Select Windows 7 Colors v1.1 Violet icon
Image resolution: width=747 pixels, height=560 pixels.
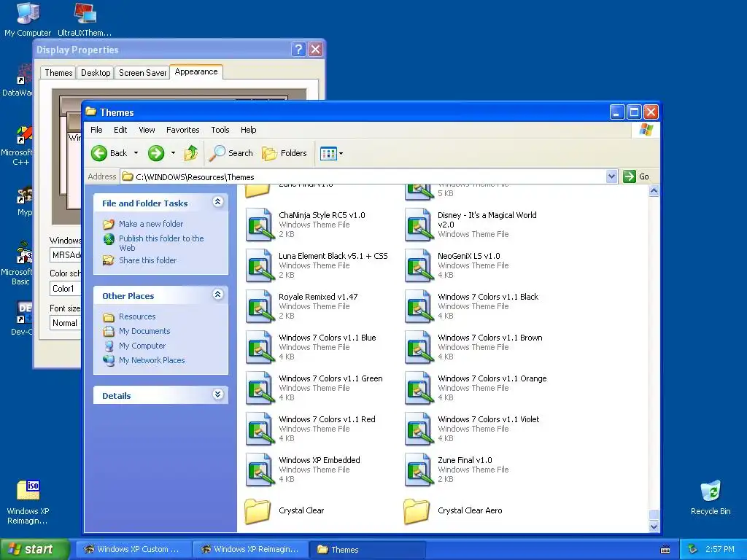419,429
